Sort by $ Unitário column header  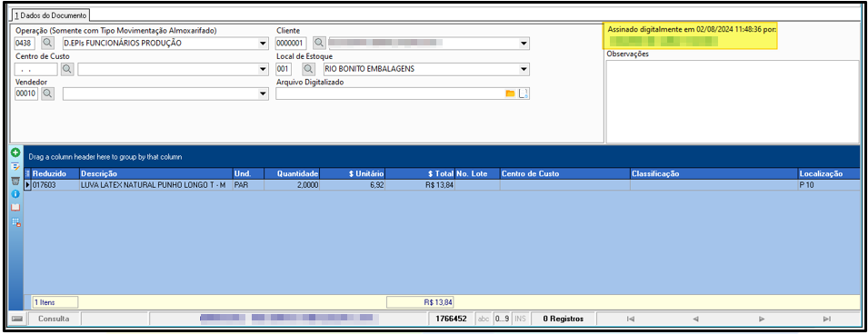click(352, 173)
